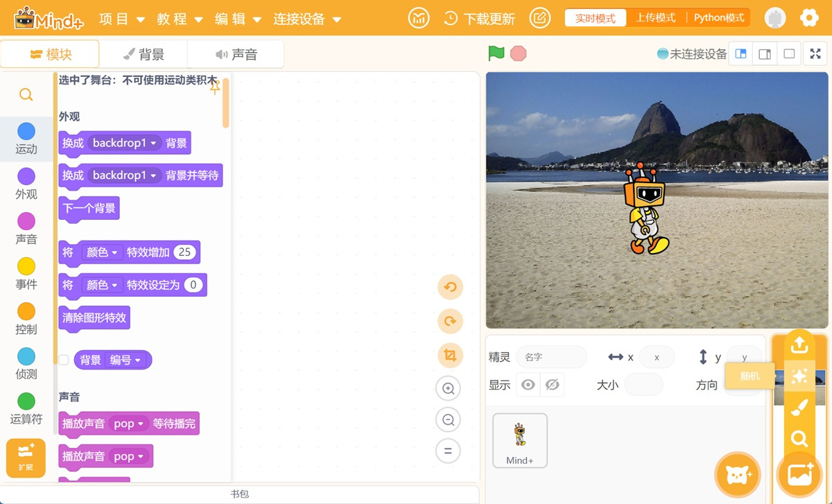Open the settings gear

click(x=809, y=18)
